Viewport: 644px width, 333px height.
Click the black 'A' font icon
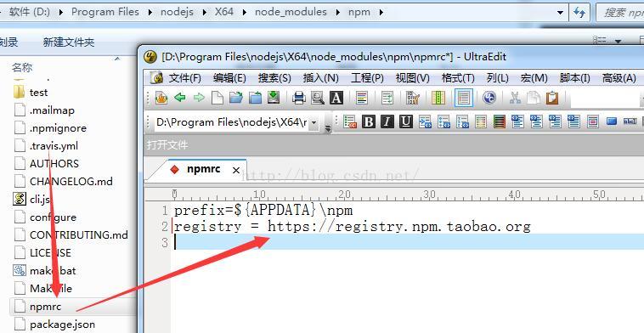[336, 98]
